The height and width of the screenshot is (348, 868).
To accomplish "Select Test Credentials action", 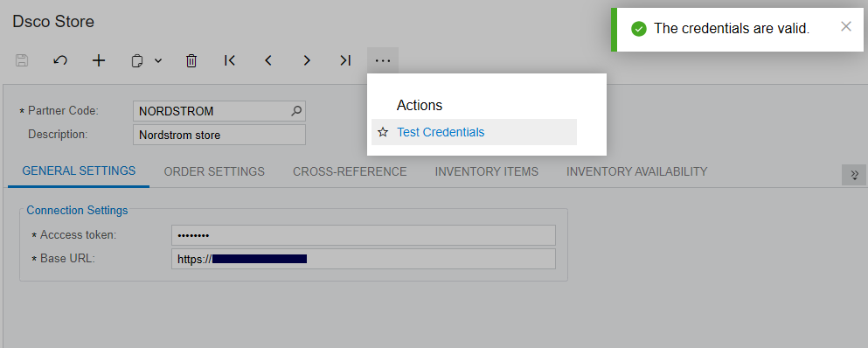I will tap(441, 132).
